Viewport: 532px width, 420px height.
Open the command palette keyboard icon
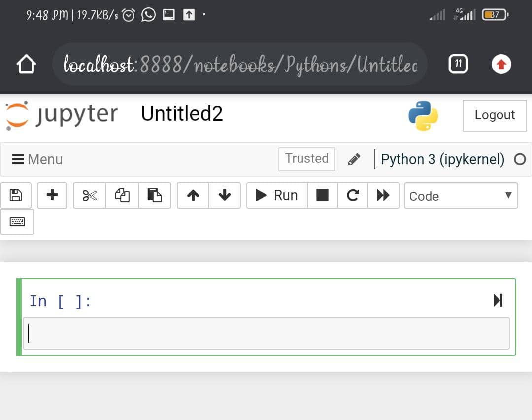(x=17, y=221)
